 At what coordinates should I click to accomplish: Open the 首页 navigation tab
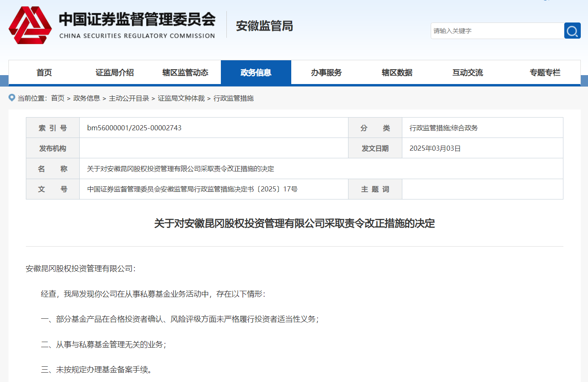44,73
